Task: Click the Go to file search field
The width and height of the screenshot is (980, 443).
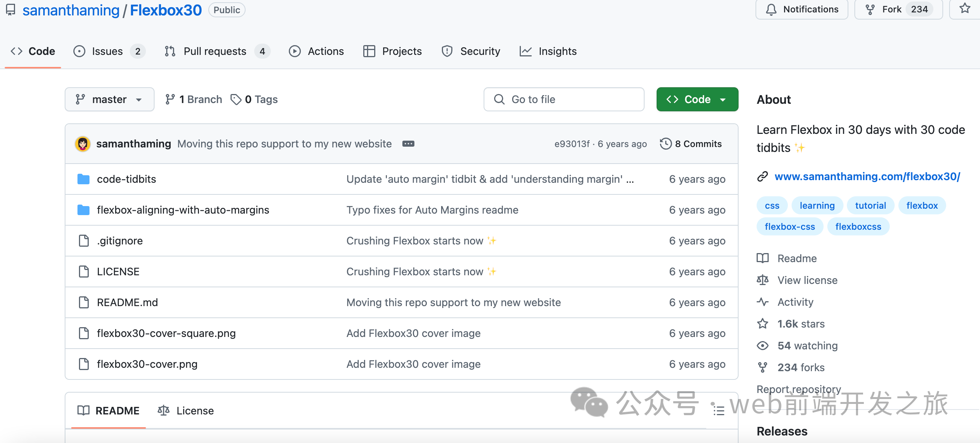Action: pos(564,99)
